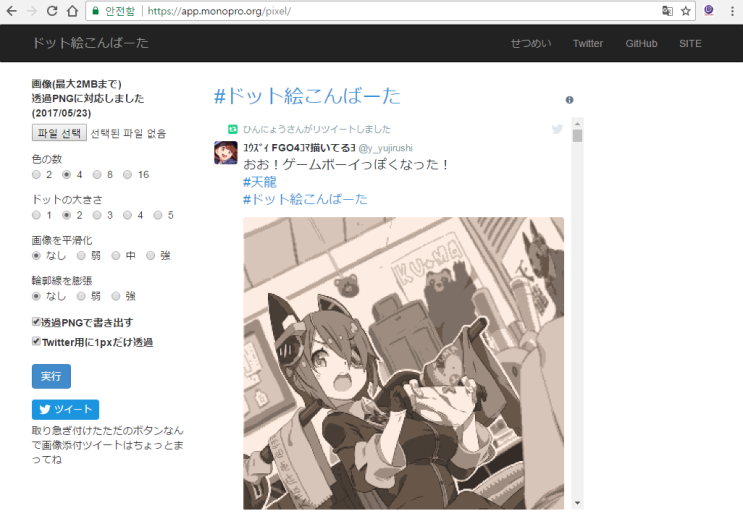The width and height of the screenshot is (743, 532).
Task: Select 中 for image smoothing
Action: tap(116, 256)
